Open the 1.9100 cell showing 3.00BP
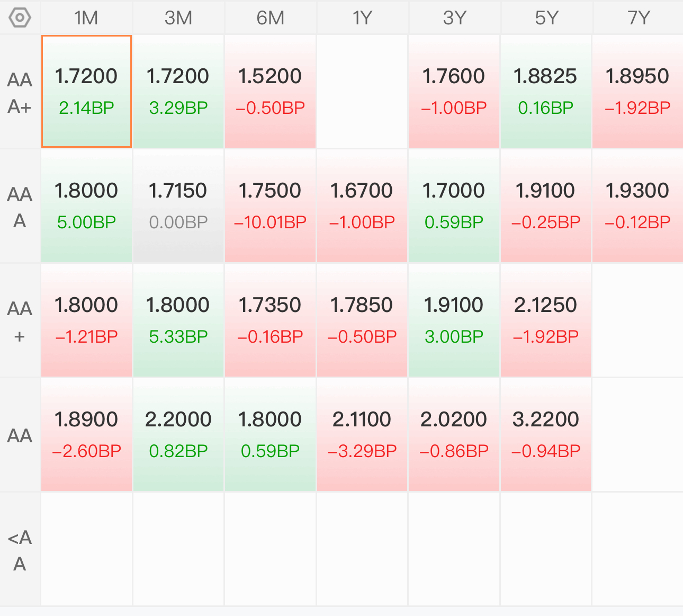Screen dimensions: 683x616 point(454,320)
